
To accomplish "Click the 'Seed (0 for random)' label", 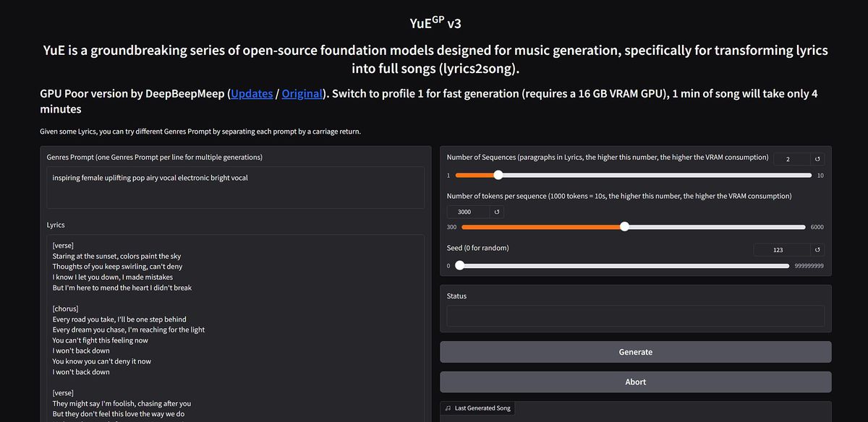I will pyautogui.click(x=477, y=248).
